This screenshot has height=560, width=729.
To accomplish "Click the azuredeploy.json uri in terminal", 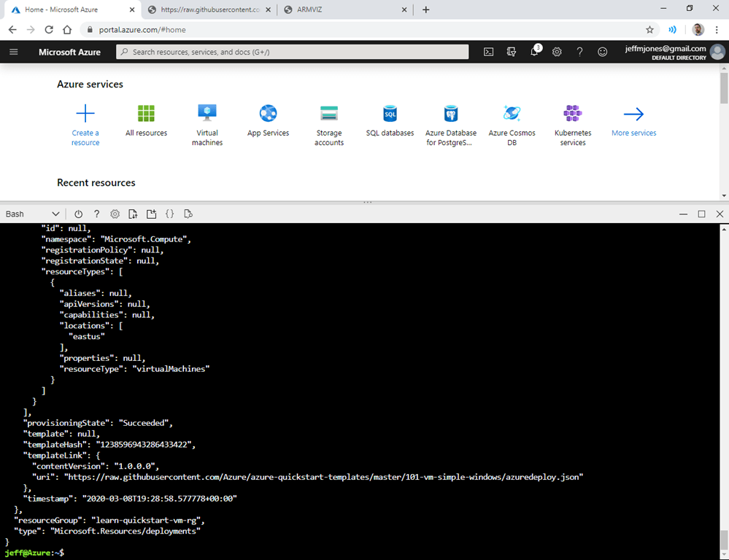I will 323,477.
